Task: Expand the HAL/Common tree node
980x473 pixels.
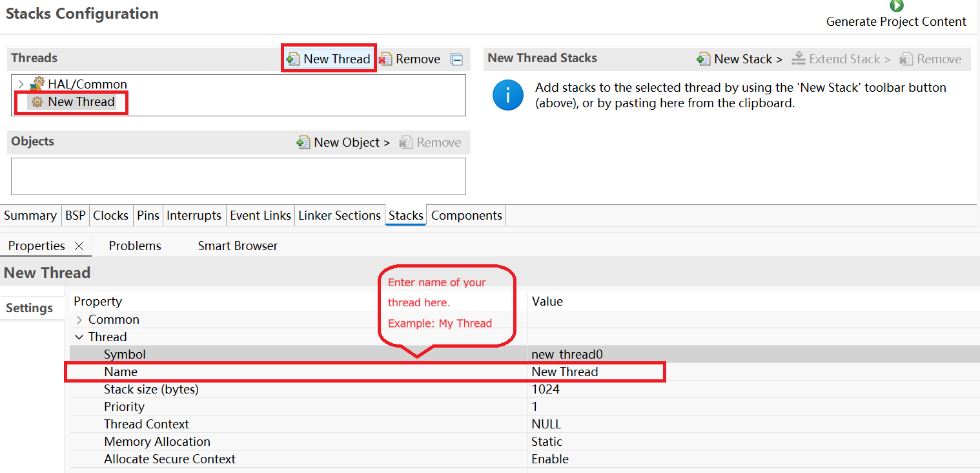Action: 21,84
